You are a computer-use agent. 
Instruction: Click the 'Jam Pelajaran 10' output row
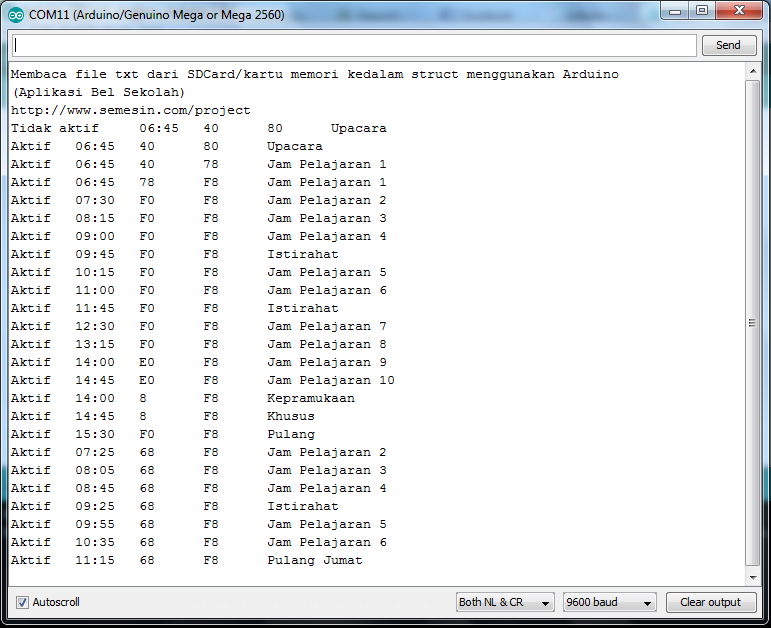click(x=202, y=380)
